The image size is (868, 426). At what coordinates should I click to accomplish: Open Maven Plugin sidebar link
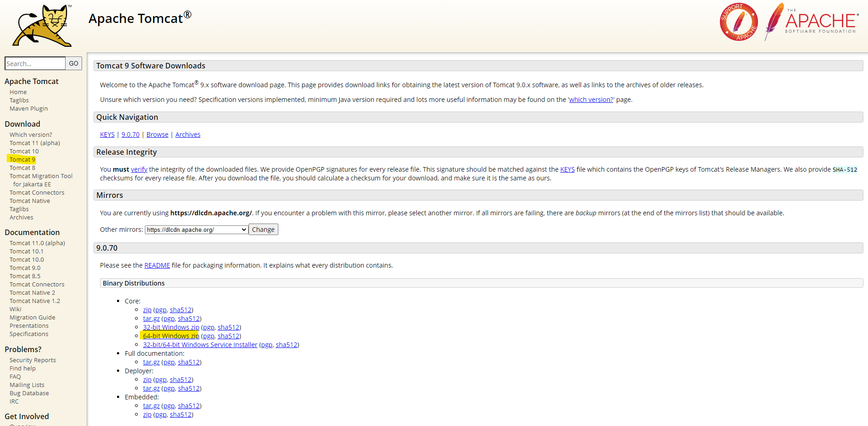[29, 109]
